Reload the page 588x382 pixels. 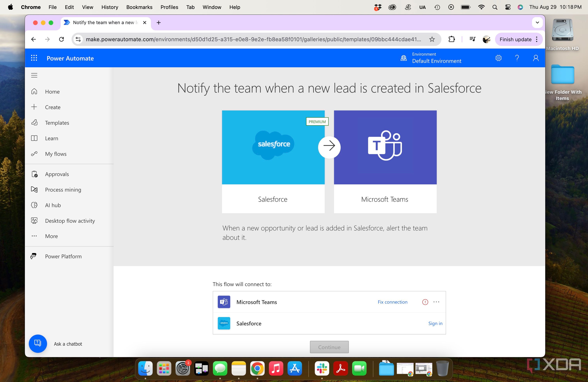pyautogui.click(x=61, y=39)
